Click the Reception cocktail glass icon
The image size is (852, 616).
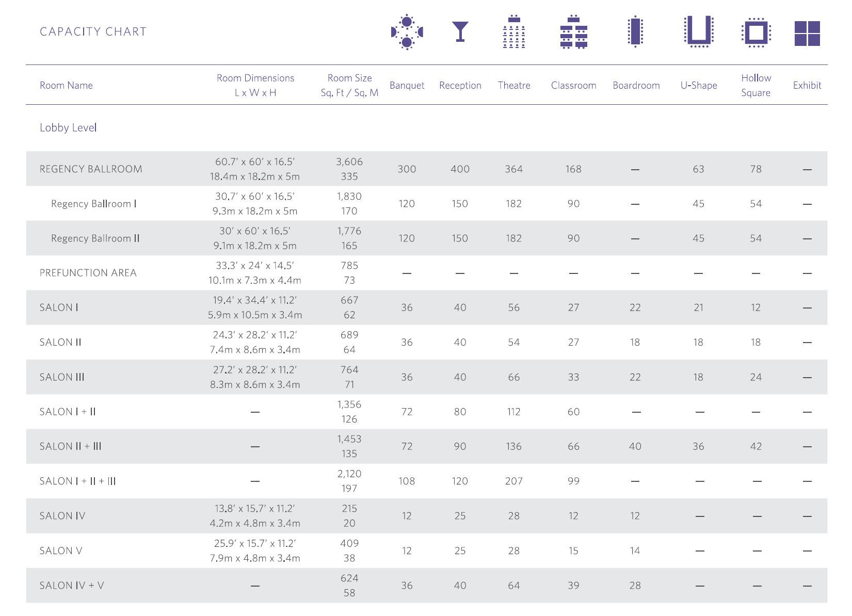click(460, 31)
